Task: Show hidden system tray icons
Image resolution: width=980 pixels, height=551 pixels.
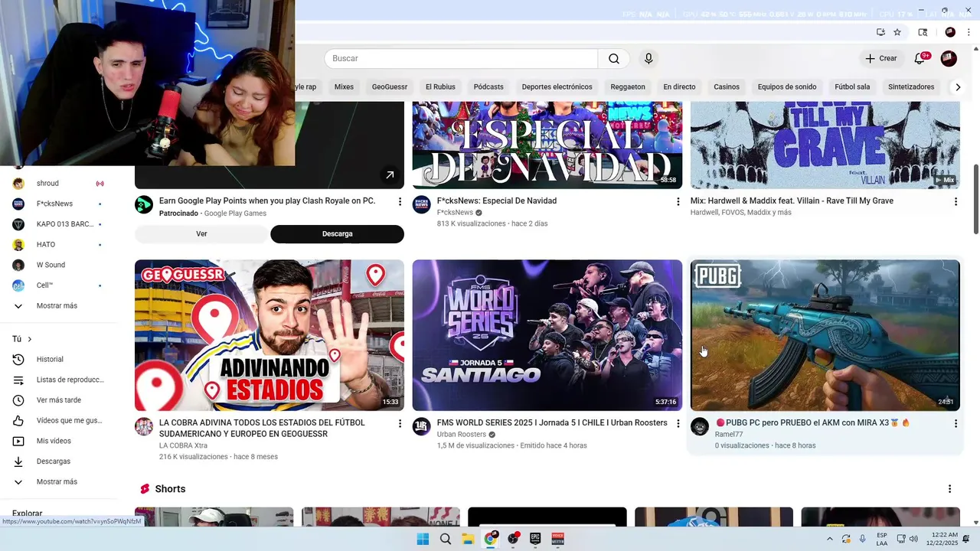Action: click(829, 539)
